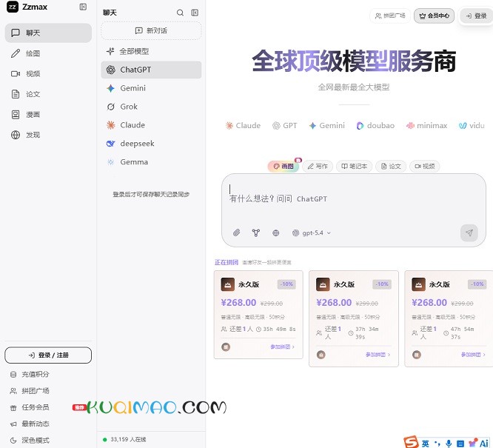The image size is (493, 448).
Task: Start a 新对话 new conversation
Action: point(151,30)
